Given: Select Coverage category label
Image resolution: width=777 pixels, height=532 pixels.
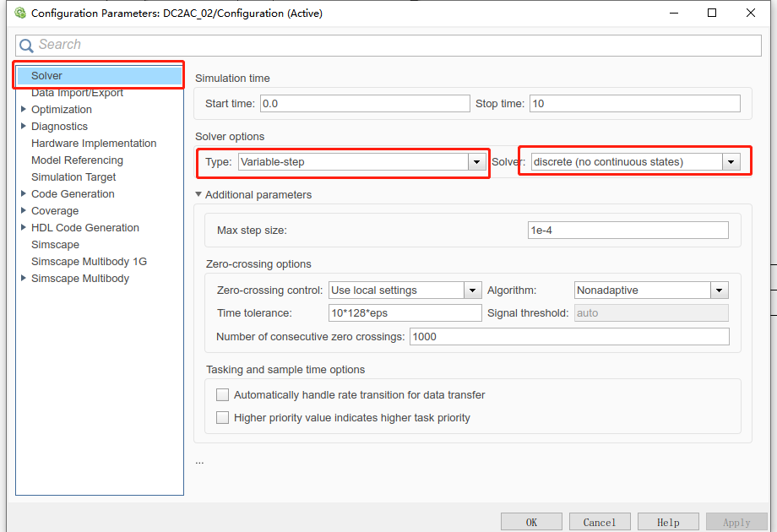Looking at the screenshot, I should click(55, 210).
